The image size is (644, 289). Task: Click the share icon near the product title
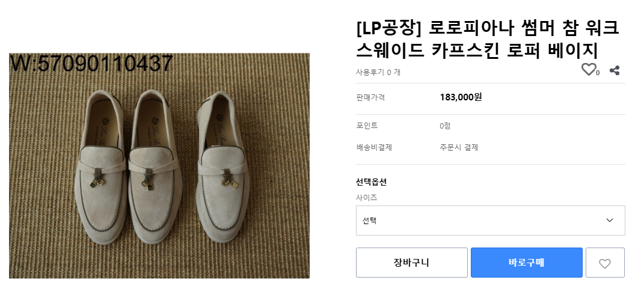615,70
